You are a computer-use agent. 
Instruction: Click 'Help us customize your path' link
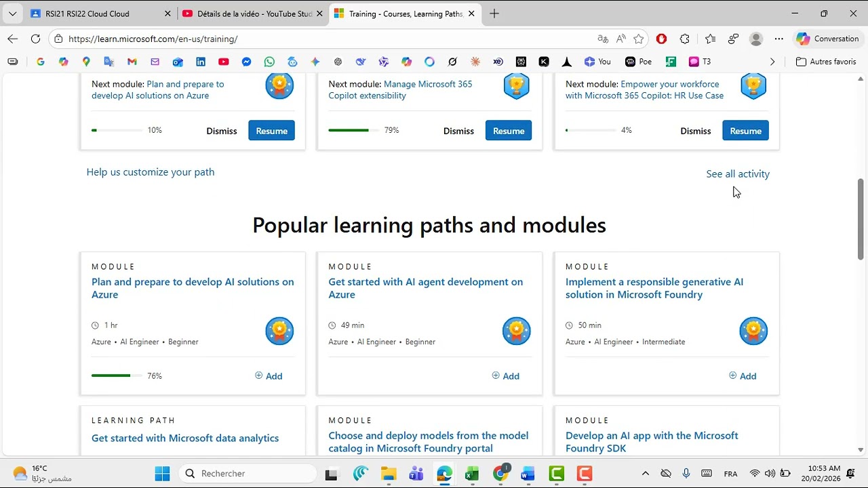(151, 172)
